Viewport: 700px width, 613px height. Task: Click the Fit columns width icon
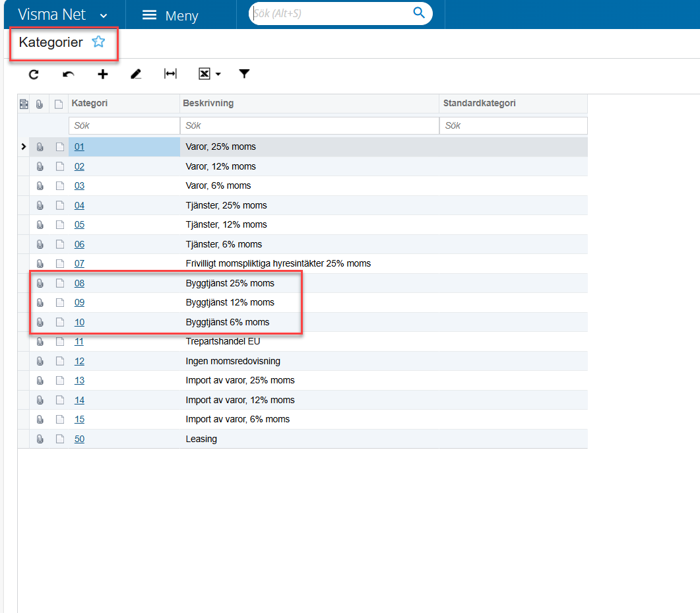click(170, 75)
